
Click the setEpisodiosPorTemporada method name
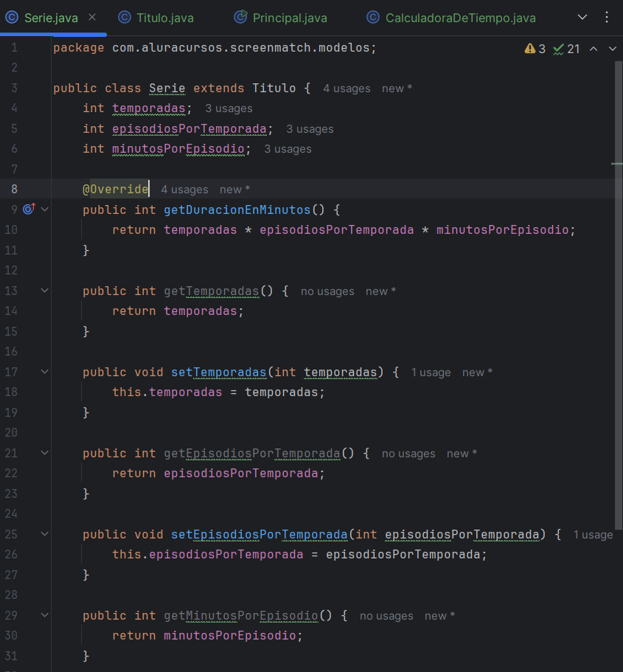coord(260,535)
